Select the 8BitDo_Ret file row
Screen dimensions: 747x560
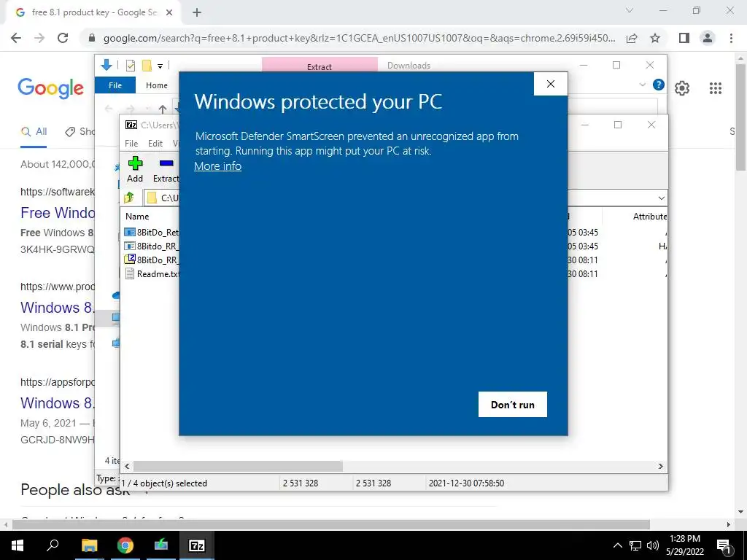[152, 233]
